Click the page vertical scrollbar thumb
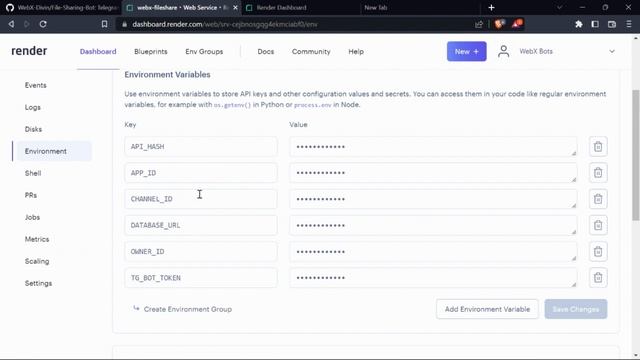640x360 pixels. [x=636, y=155]
